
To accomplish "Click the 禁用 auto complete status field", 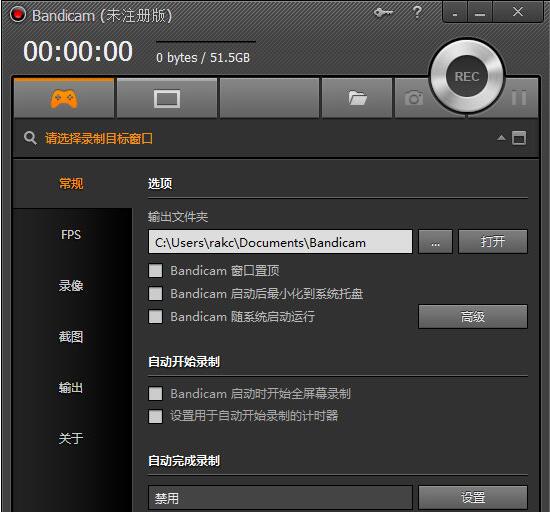I will 280,498.
